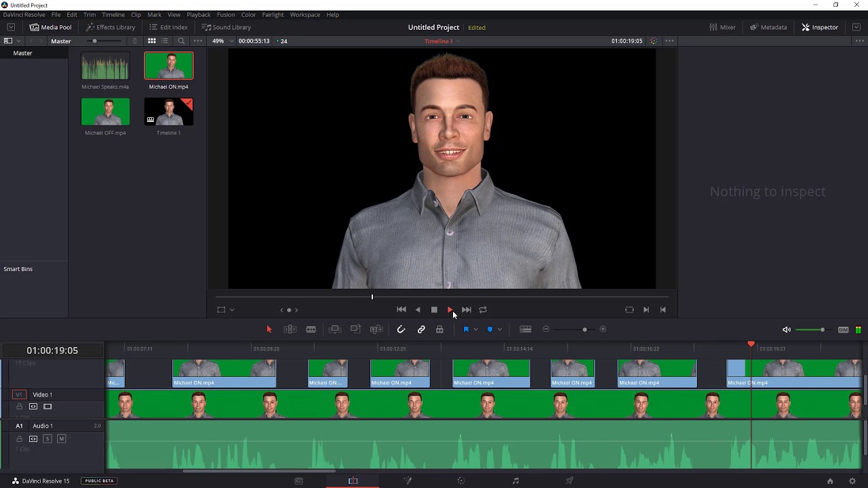
Task: Open the Fusion page icon
Action: 408,481
